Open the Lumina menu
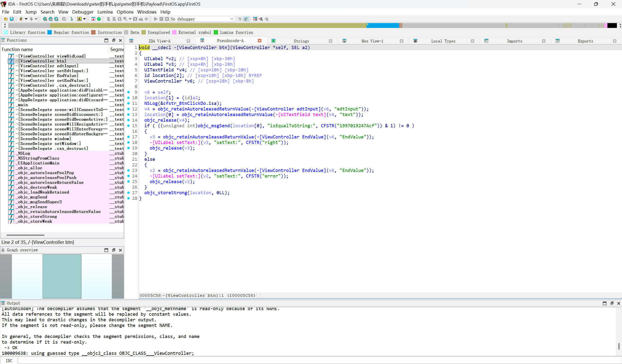Image resolution: width=622 pixels, height=364 pixels. click(105, 12)
